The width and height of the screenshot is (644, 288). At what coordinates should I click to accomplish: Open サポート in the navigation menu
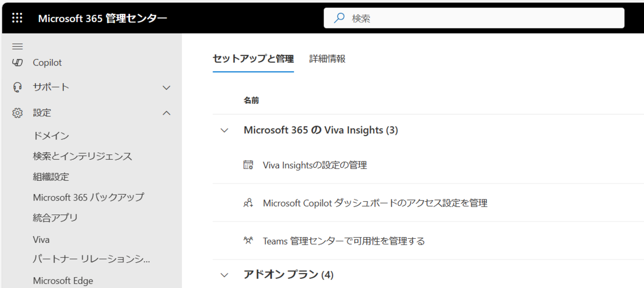point(51,87)
